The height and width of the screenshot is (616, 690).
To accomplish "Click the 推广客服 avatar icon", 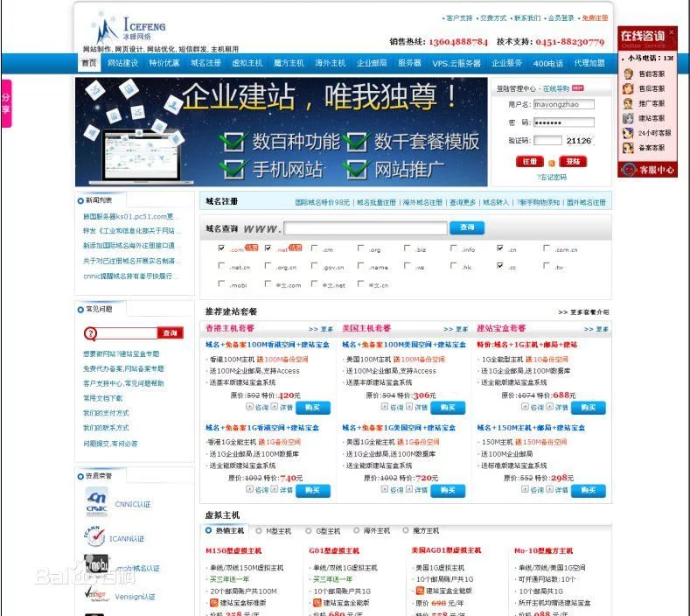I will click(629, 103).
